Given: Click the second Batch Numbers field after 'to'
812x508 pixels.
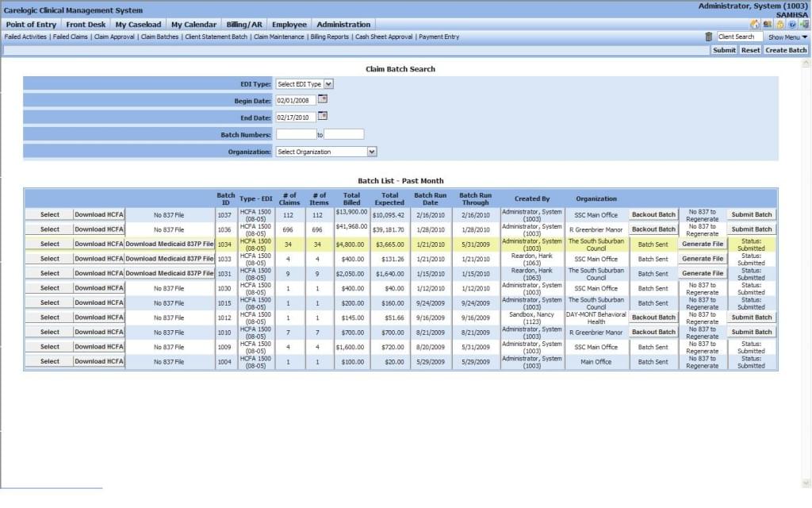Looking at the screenshot, I should point(344,134).
